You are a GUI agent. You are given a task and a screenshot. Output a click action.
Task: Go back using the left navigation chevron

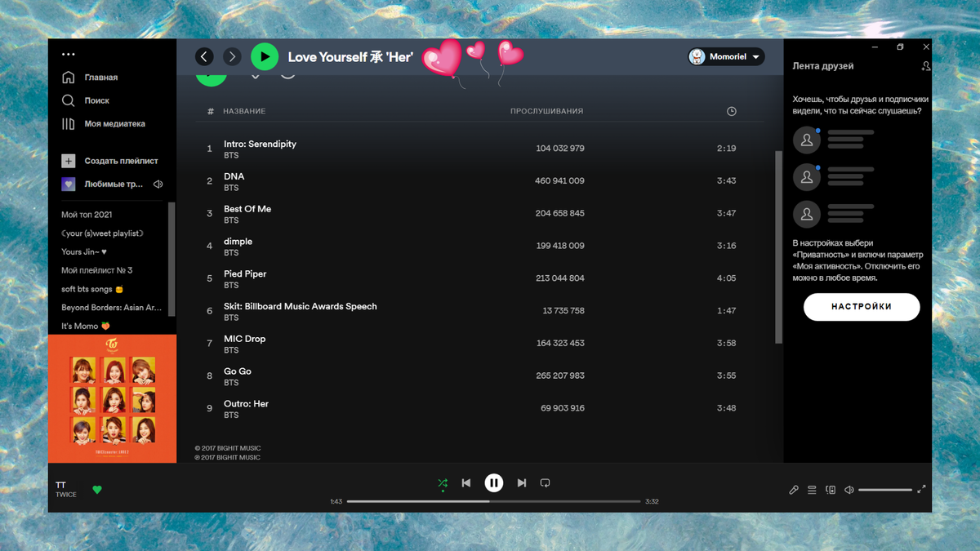coord(205,56)
